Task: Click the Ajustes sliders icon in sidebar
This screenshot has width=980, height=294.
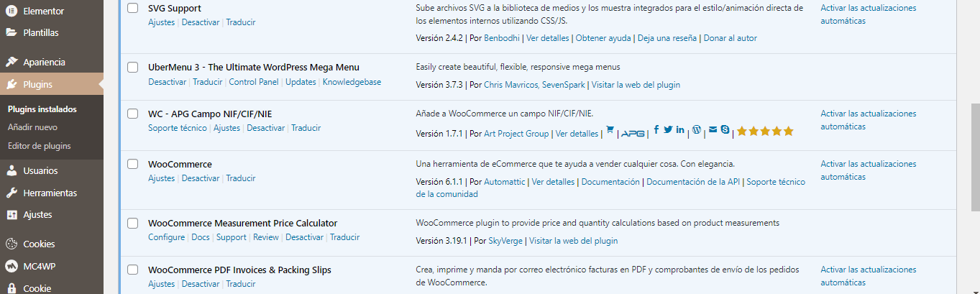Action: point(12,214)
